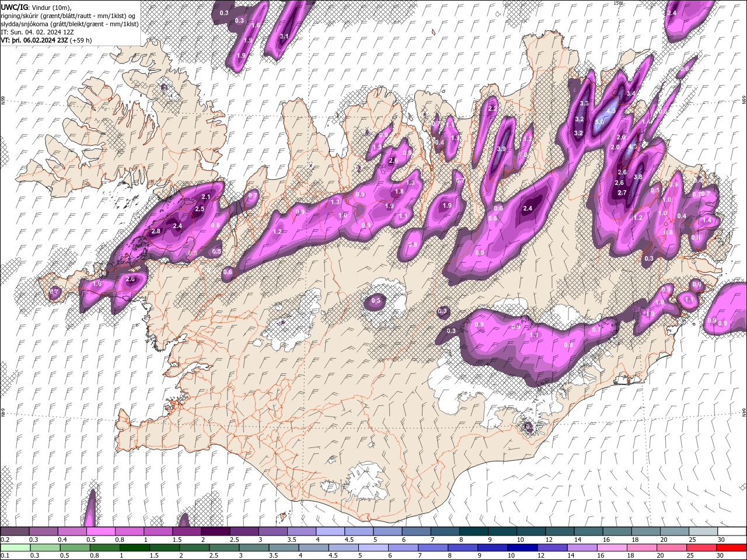
Task: Click the '5.0' snowfall value on the map
Action: tap(599, 122)
